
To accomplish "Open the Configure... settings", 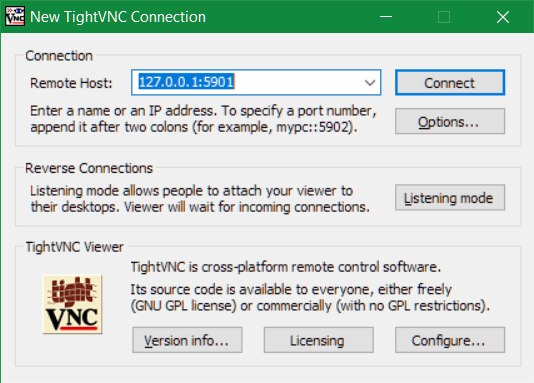I will point(450,340).
